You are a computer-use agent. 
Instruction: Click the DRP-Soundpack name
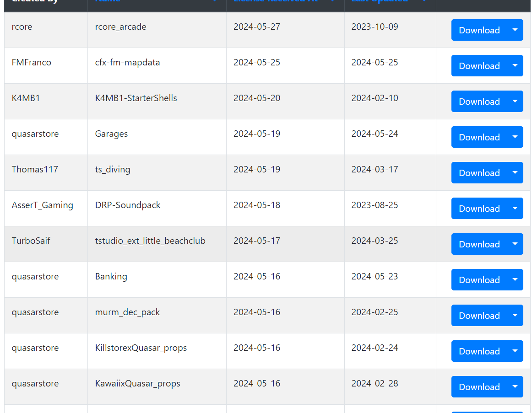pos(128,205)
